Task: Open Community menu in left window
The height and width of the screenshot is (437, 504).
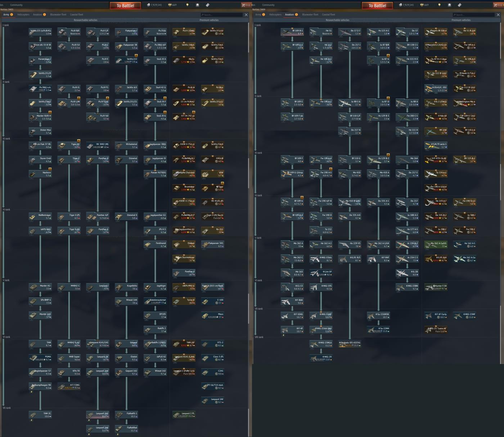Action: pos(16,5)
